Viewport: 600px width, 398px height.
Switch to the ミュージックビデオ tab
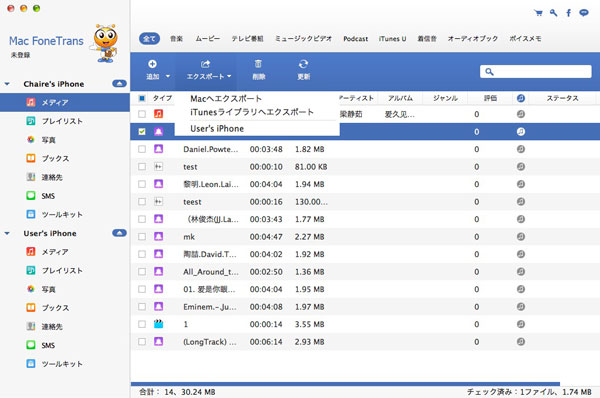[x=303, y=38]
